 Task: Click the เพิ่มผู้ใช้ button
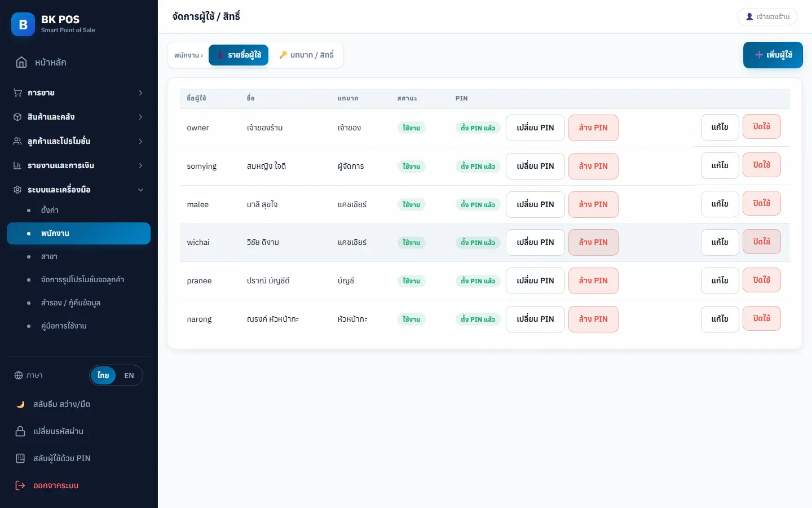(773, 55)
